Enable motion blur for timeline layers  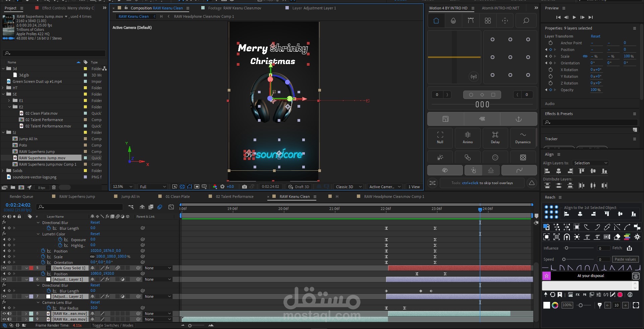(x=160, y=207)
